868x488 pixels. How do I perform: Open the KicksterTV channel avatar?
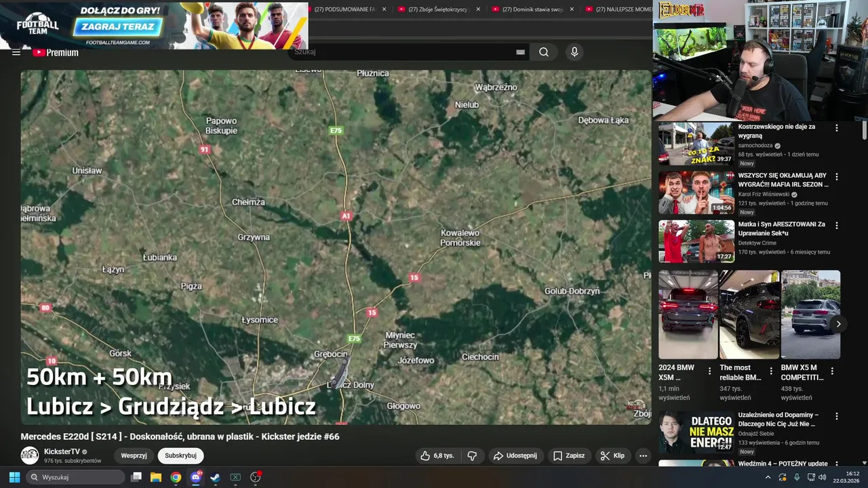click(x=30, y=455)
